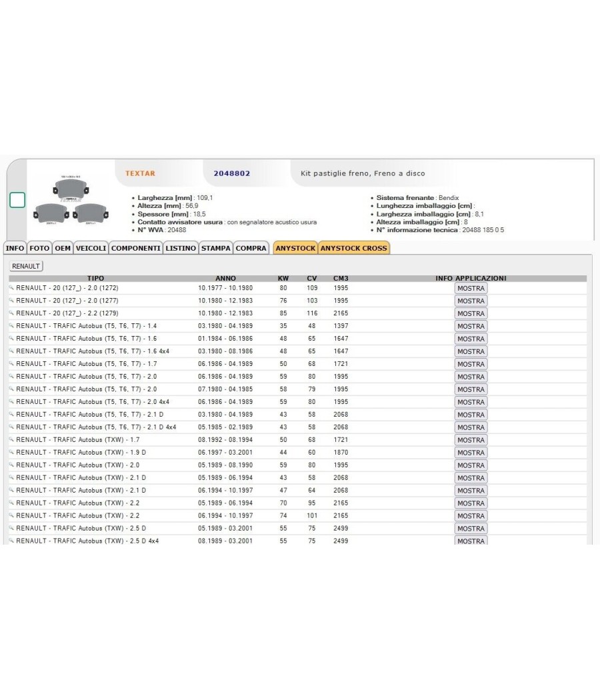
Task: Click the TIPO column header
Action: [95, 278]
